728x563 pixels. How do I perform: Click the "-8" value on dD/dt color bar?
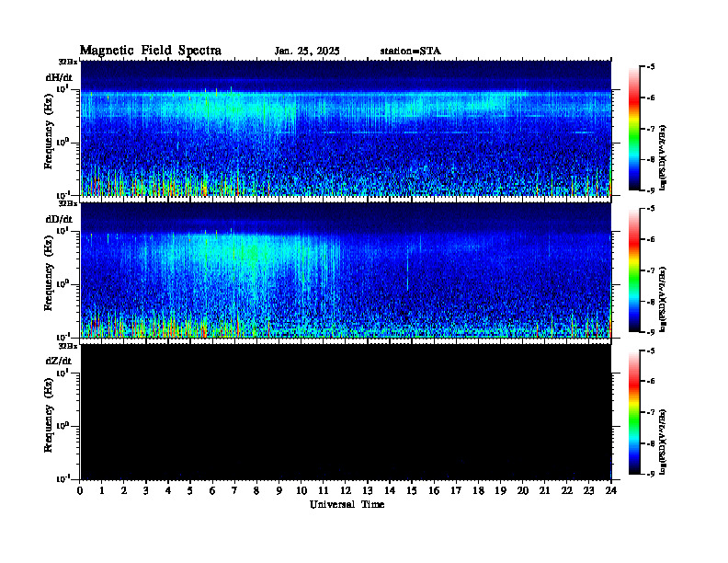click(x=651, y=302)
